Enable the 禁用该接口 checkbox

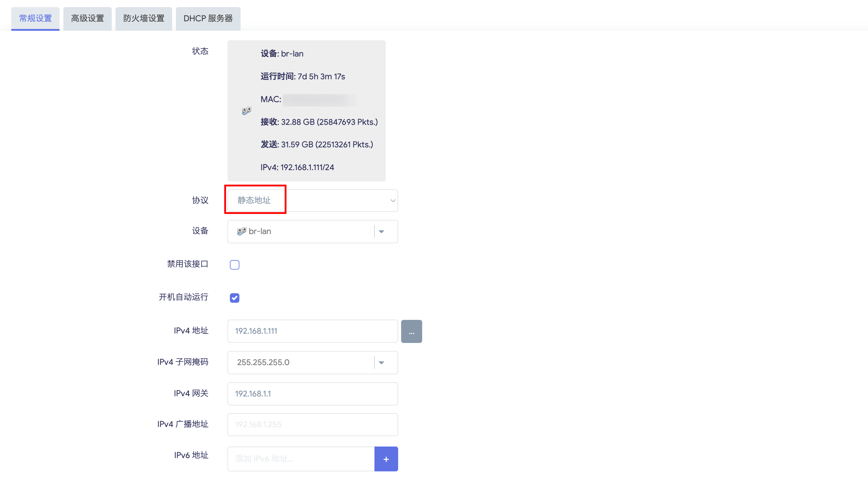(x=235, y=265)
